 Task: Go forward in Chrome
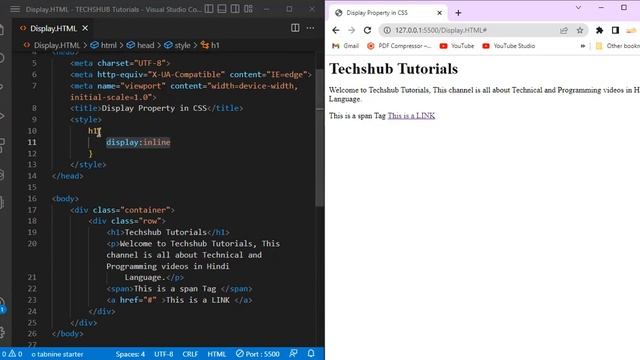click(351, 30)
